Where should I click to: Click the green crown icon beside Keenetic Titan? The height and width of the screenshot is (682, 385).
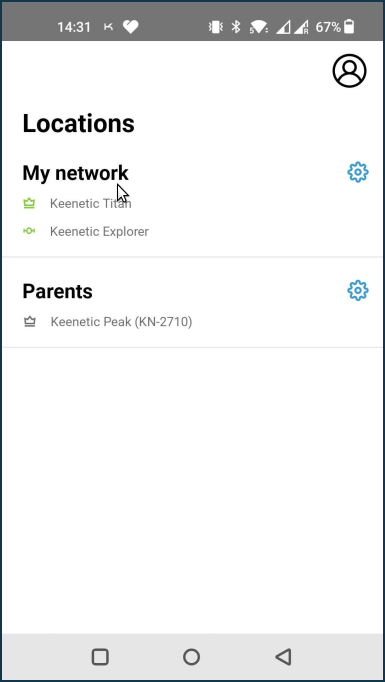(x=29, y=203)
